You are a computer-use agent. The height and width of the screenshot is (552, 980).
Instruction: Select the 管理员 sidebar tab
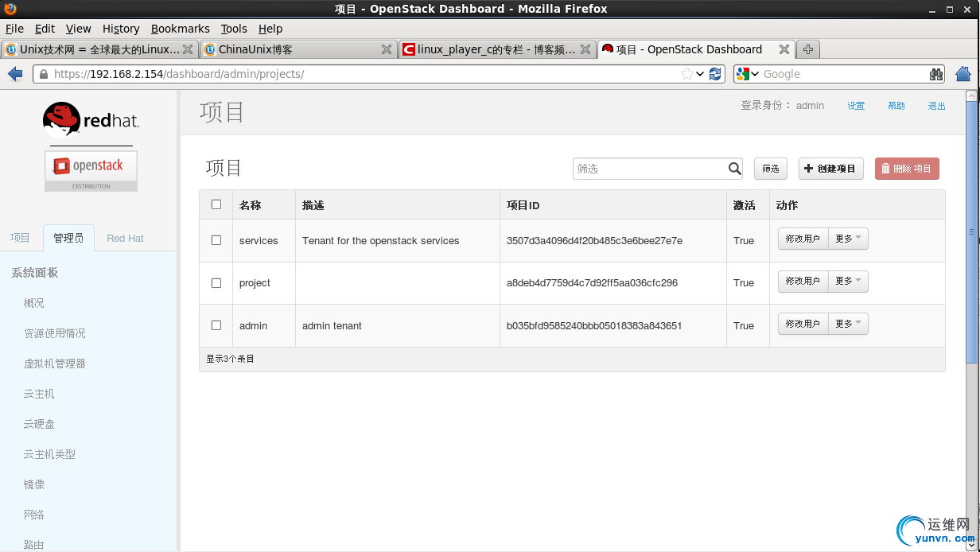pyautogui.click(x=68, y=238)
